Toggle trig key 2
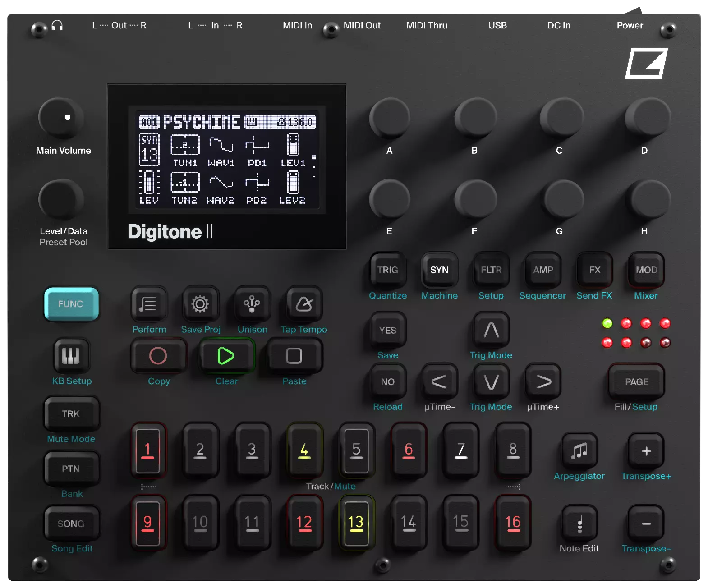This screenshot has width=708, height=588. pos(200,450)
